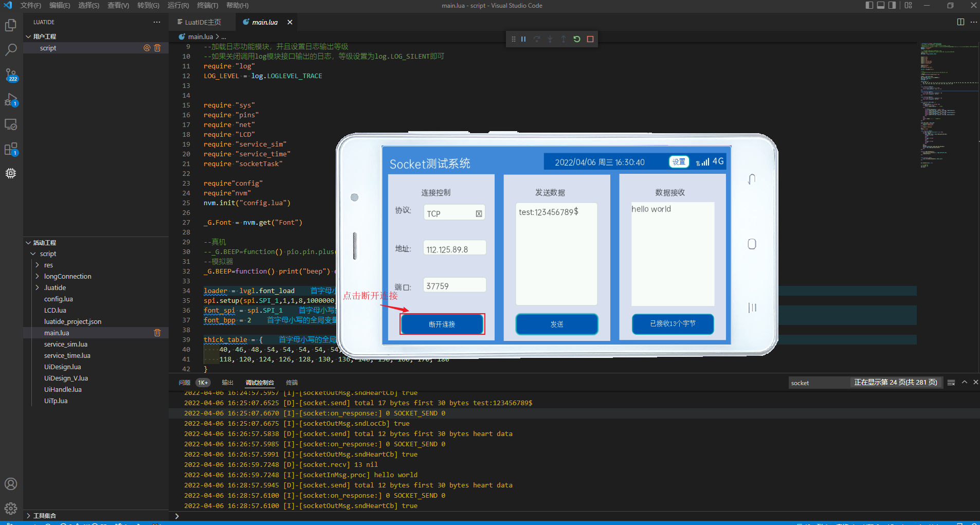980x525 pixels.
Task: Open service_time.lua in file tree
Action: [67, 356]
